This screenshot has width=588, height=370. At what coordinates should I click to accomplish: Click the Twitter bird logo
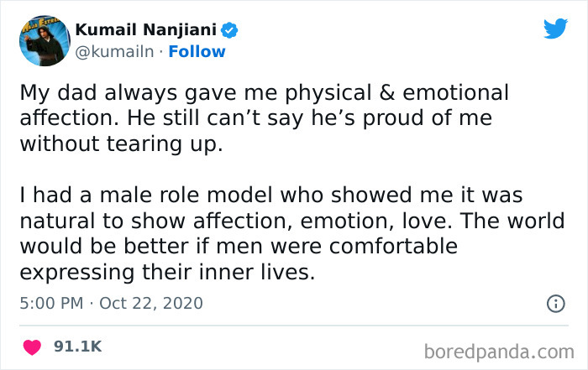(555, 29)
